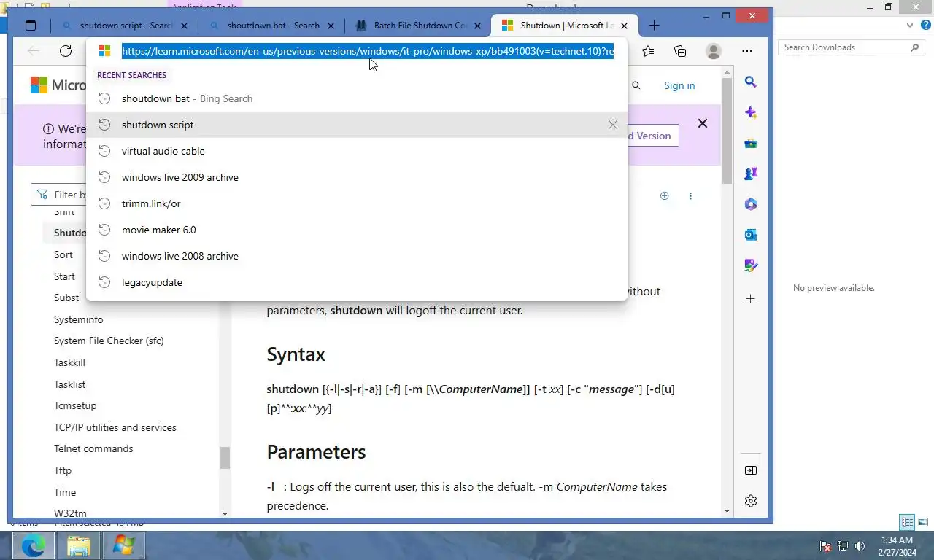Open the sidebar Games icon
This screenshot has height=560, width=934.
point(751,174)
